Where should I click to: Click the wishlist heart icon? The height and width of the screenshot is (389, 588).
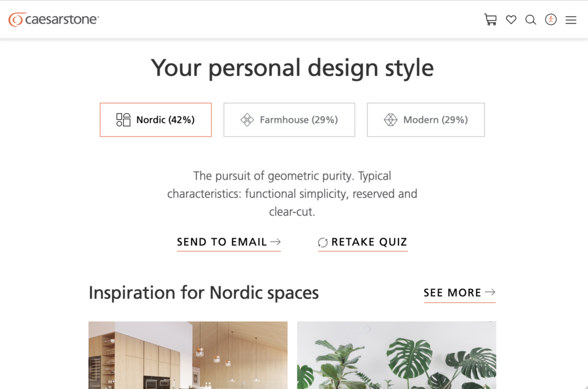pyautogui.click(x=511, y=20)
